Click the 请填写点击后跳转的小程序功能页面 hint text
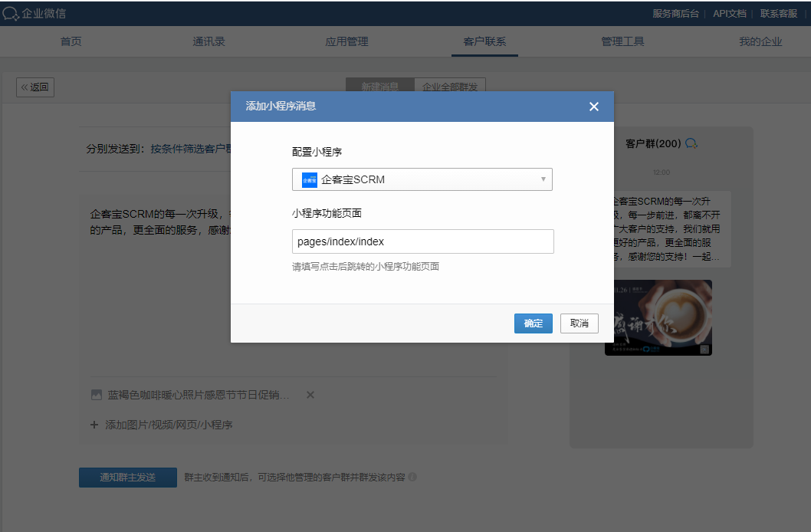The height and width of the screenshot is (532, 811). [366, 267]
